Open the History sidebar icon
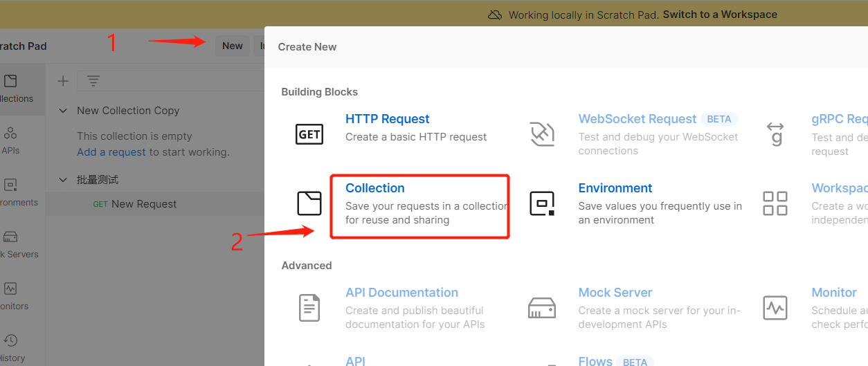868x366 pixels. coord(10,340)
